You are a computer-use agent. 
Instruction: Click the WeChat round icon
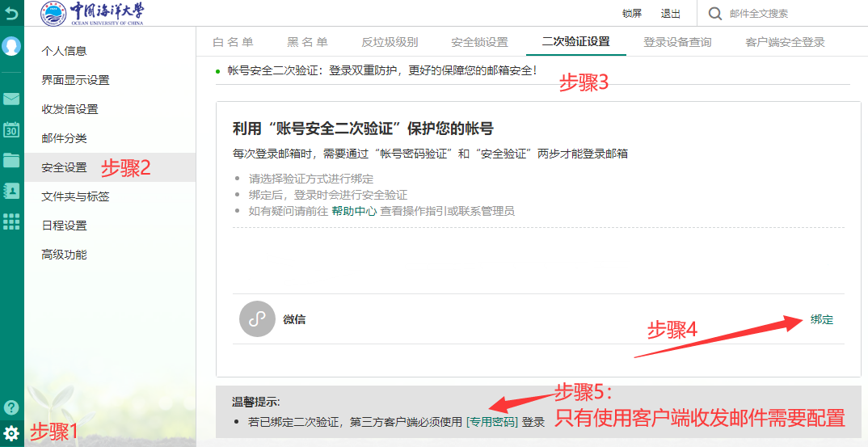point(257,319)
